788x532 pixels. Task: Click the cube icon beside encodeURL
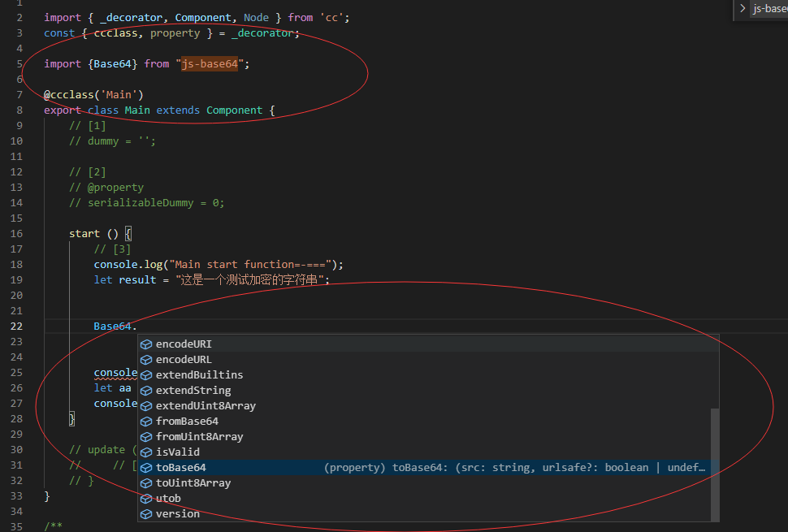pyautogui.click(x=146, y=360)
